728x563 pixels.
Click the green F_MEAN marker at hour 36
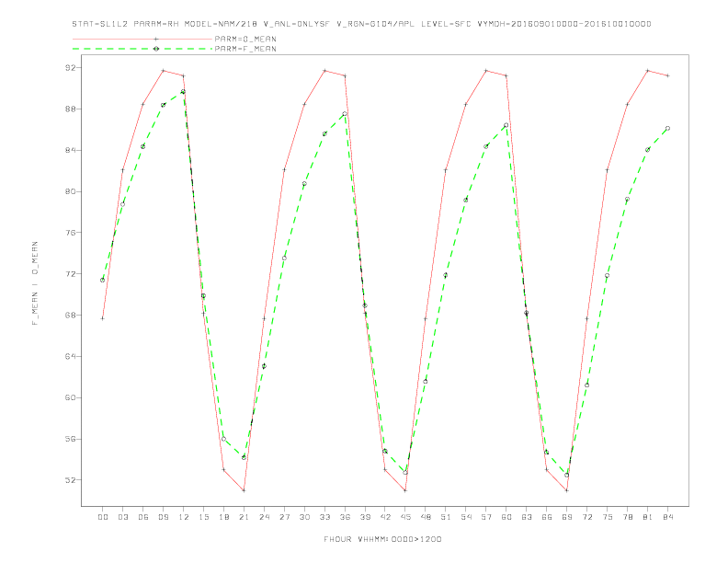(345, 114)
